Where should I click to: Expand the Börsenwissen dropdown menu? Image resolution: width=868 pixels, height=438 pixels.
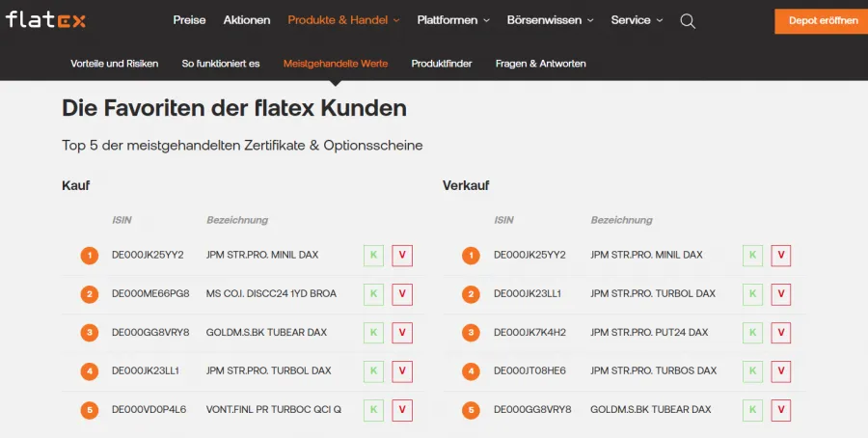point(551,20)
